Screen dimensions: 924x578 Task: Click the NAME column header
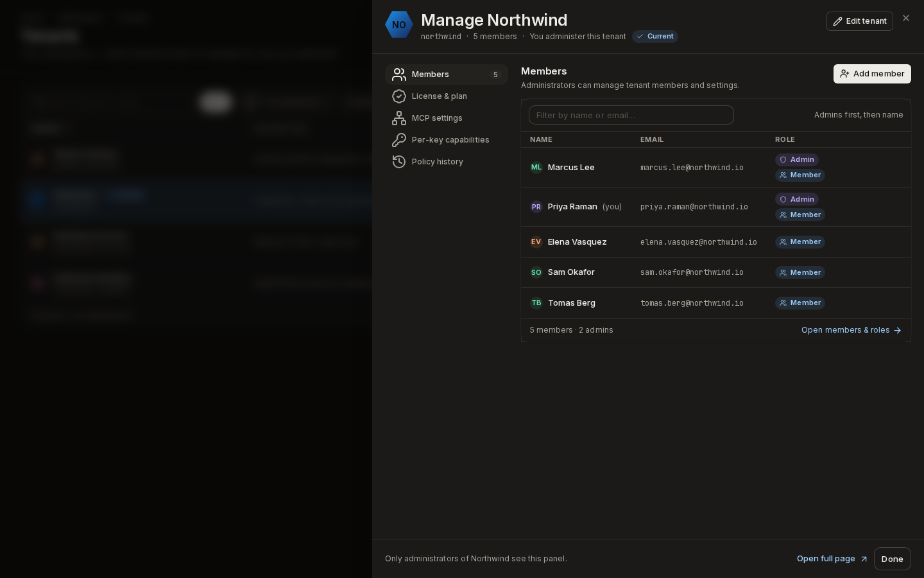tap(541, 139)
